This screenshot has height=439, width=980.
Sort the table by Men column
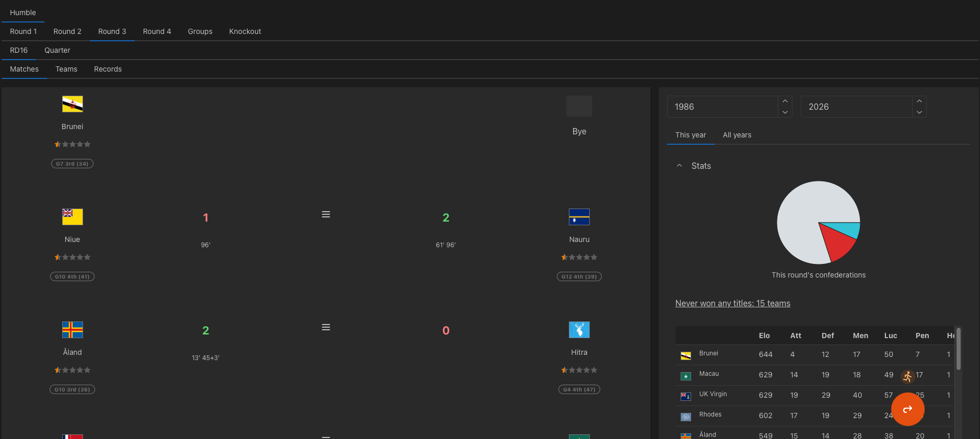pos(860,336)
